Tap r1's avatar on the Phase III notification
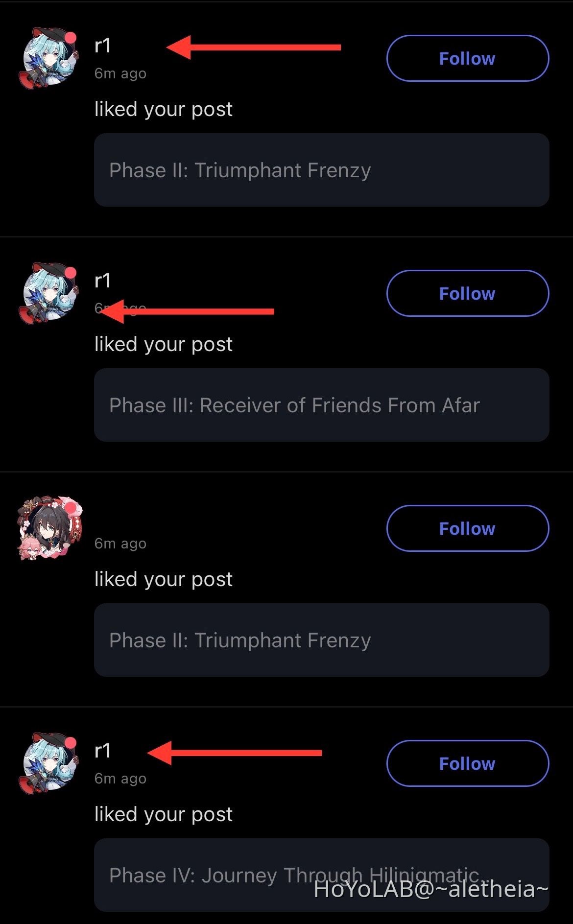The image size is (573, 924). pyautogui.click(x=49, y=293)
